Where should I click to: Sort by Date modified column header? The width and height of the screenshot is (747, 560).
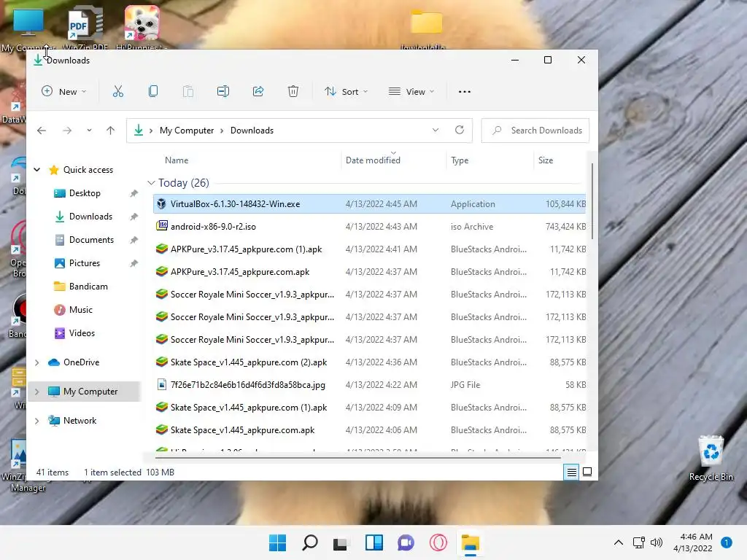tap(373, 160)
